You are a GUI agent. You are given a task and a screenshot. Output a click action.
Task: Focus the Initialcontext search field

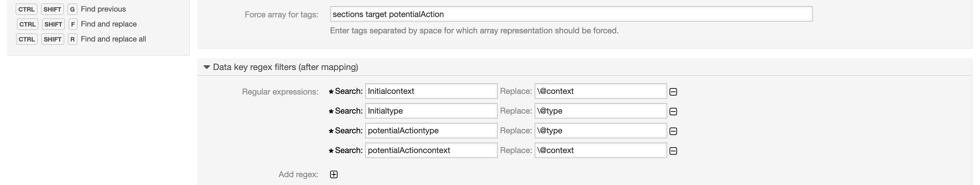click(431, 91)
